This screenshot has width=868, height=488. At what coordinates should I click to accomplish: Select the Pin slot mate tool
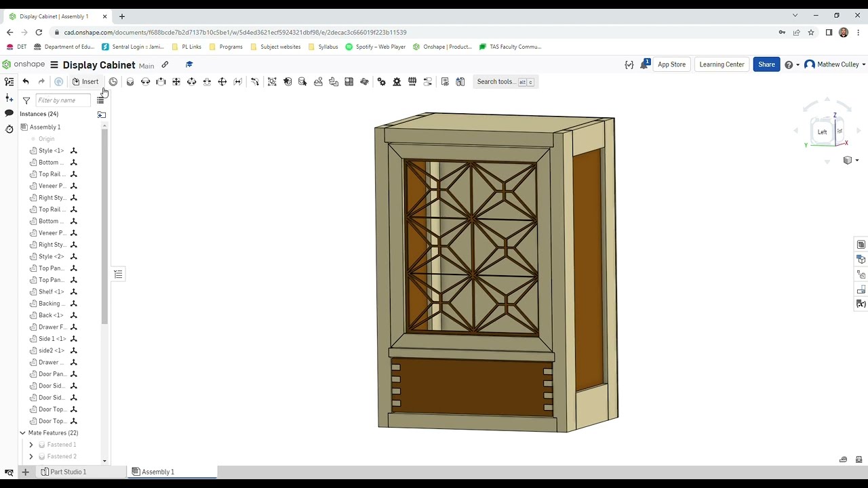pyautogui.click(x=207, y=82)
